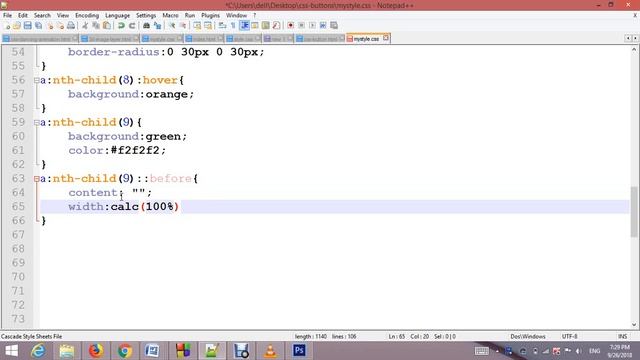Click 'background:orange;' on line 57
Viewport: 640px width, 360px height.
pos(131,94)
